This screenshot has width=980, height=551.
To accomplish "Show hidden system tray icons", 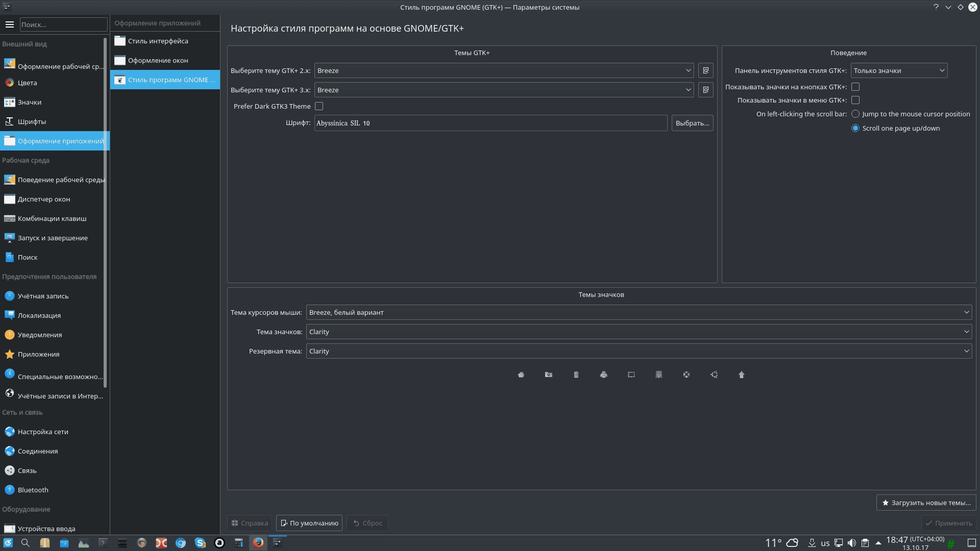I will (x=878, y=543).
